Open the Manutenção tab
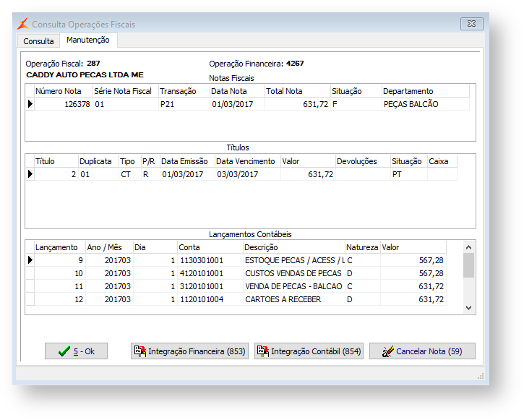 88,40
